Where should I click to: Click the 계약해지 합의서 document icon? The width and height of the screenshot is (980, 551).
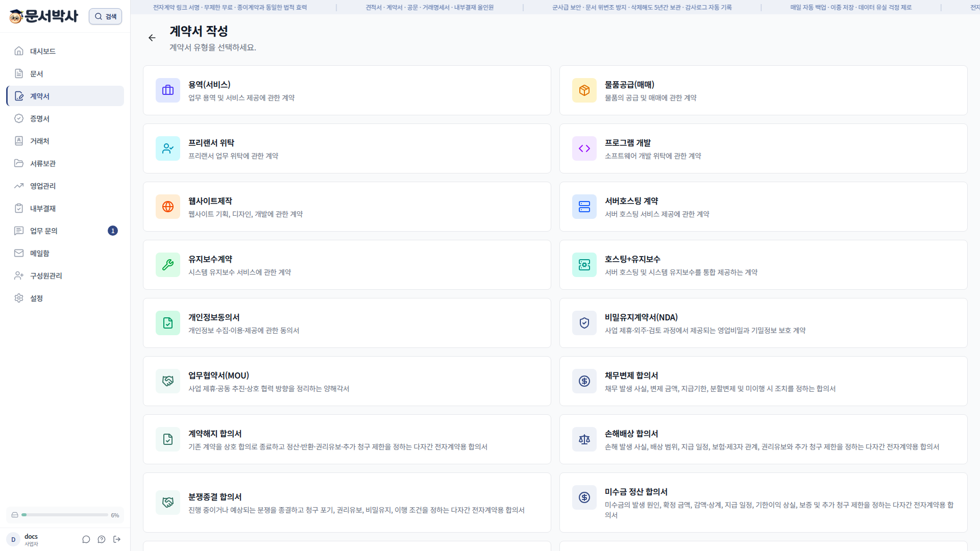pos(168,439)
